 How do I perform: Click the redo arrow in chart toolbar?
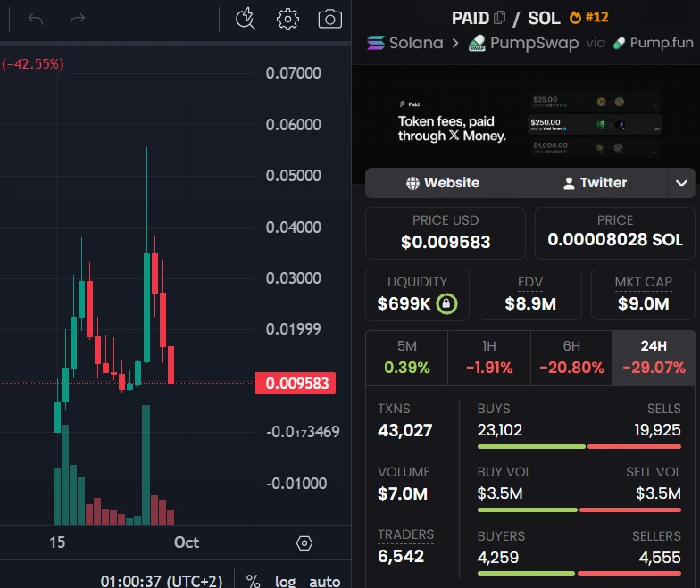tap(77, 19)
